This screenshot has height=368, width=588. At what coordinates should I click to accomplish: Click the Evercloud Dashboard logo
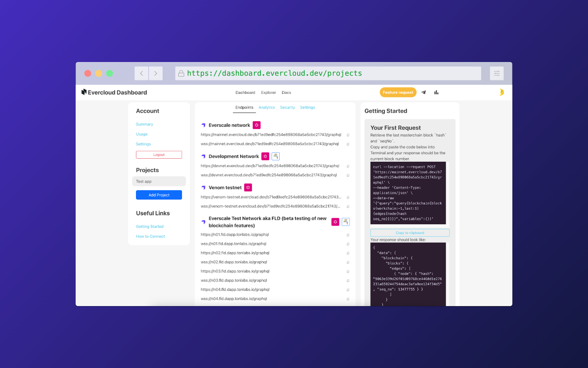[x=114, y=92]
